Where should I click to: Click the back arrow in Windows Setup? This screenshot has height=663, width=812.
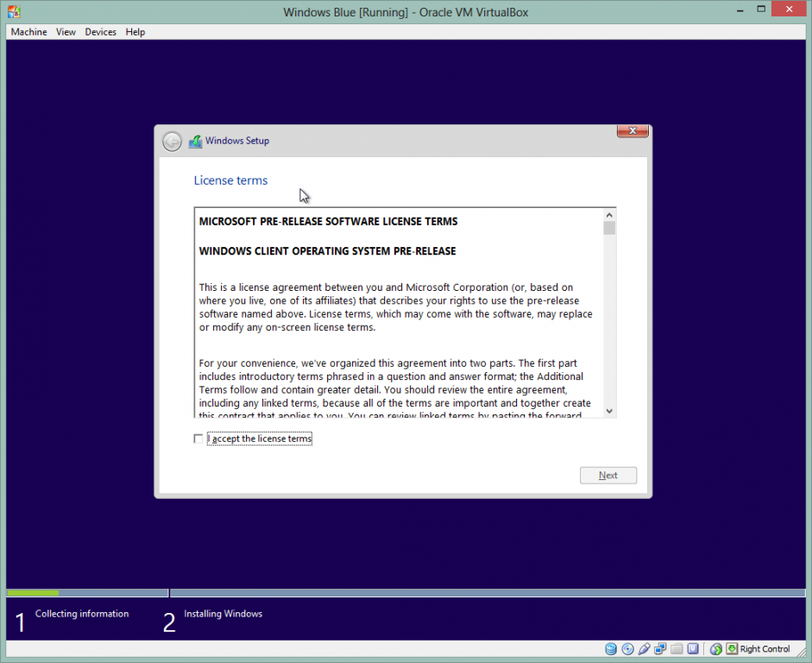click(x=172, y=141)
